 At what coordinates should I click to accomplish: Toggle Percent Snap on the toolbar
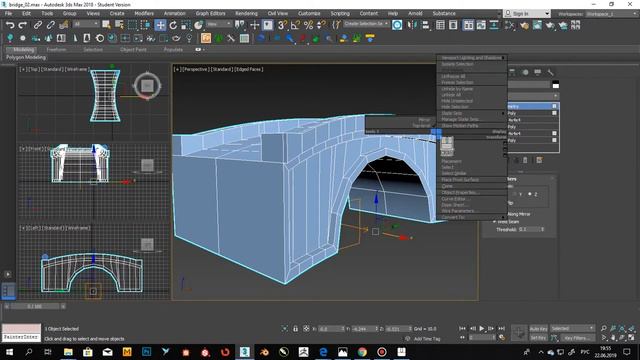[308, 25]
